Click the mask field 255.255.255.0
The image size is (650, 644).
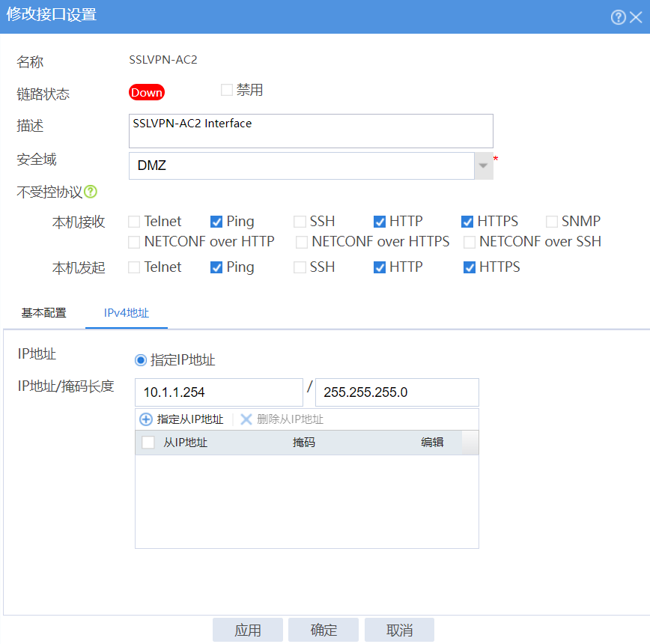pos(397,392)
